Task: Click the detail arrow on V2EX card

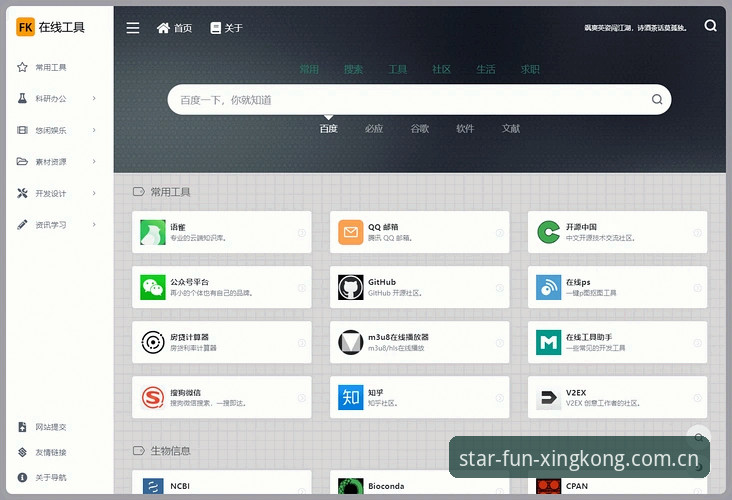Action: [x=697, y=398]
